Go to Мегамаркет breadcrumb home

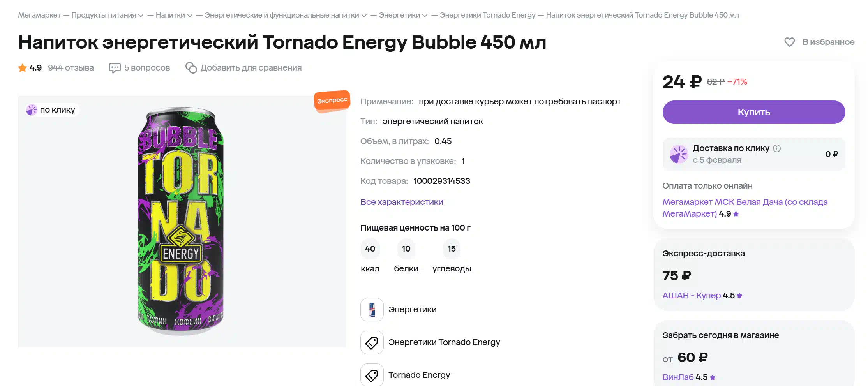click(39, 15)
